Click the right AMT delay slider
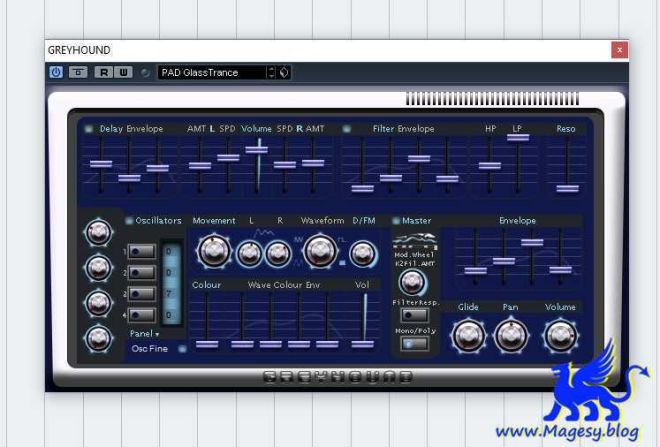This screenshot has width=660, height=447. click(x=313, y=163)
